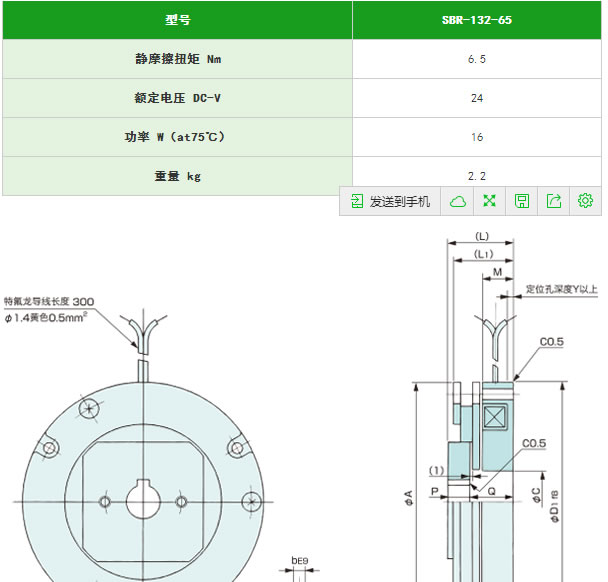Click the 定位孔深度Y以上 annotation

(x=561, y=289)
